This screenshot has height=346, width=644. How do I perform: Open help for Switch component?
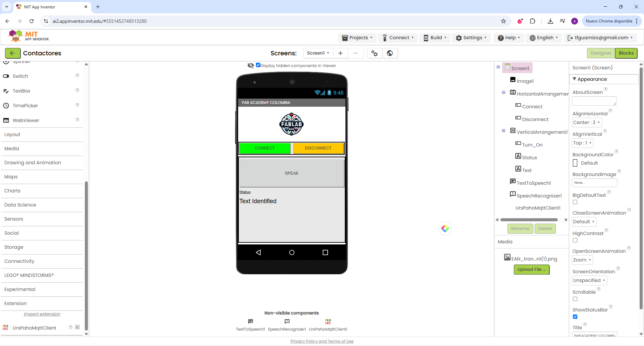click(x=77, y=75)
